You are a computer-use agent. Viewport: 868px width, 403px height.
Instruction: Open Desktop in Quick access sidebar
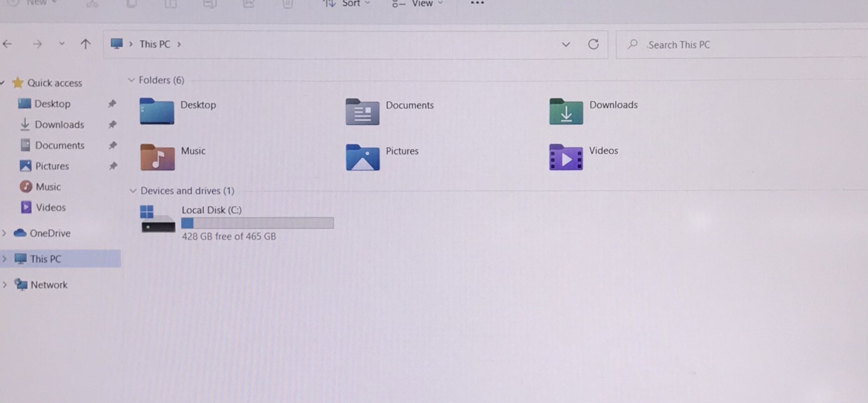pyautogui.click(x=53, y=104)
